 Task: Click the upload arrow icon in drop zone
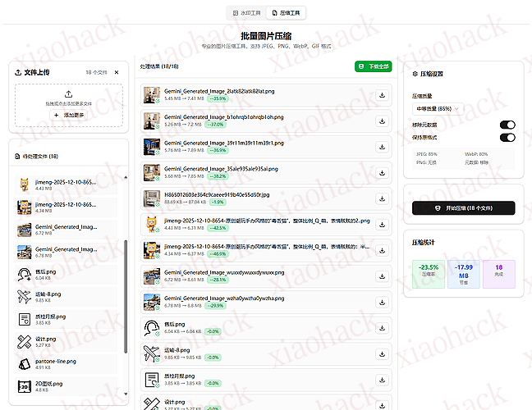click(68, 94)
